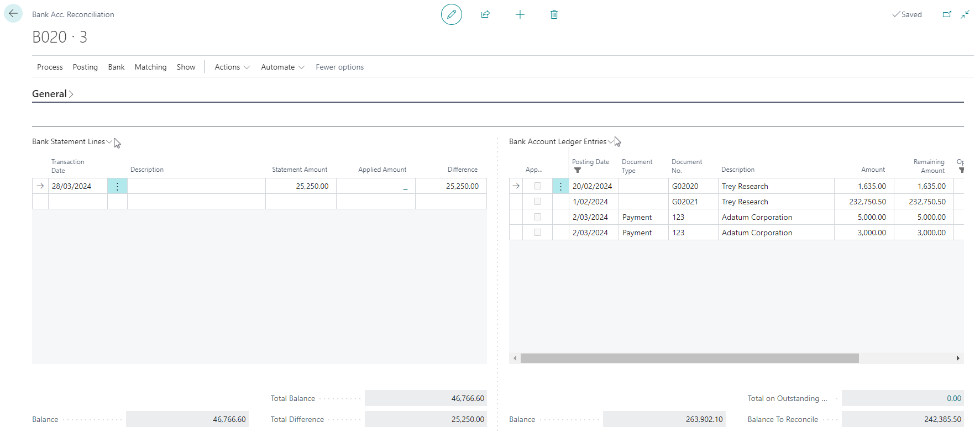Click the Document No. column header

[686, 166]
